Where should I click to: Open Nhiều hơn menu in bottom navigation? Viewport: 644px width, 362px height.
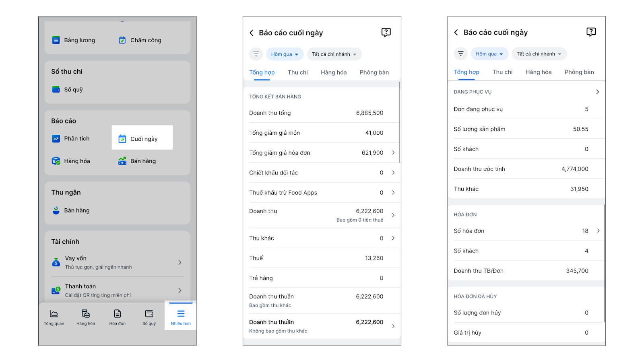[x=181, y=316]
